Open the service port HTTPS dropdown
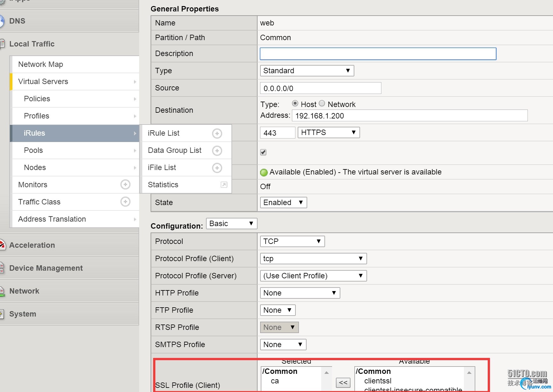The image size is (553, 392). click(329, 132)
